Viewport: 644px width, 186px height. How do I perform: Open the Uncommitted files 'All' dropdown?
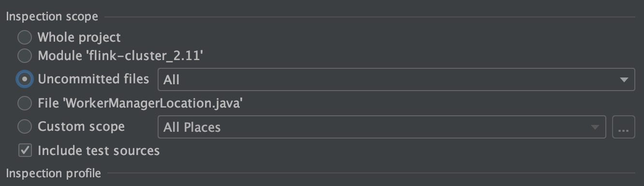pos(396,79)
